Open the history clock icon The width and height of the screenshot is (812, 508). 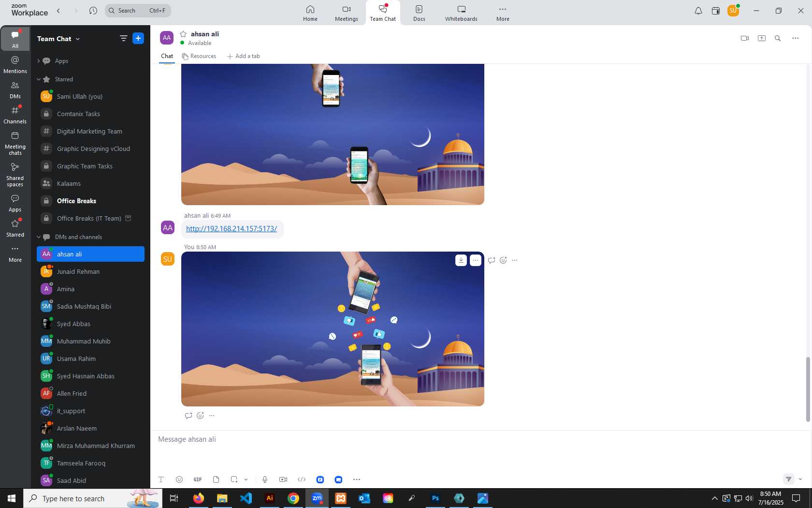(x=93, y=10)
